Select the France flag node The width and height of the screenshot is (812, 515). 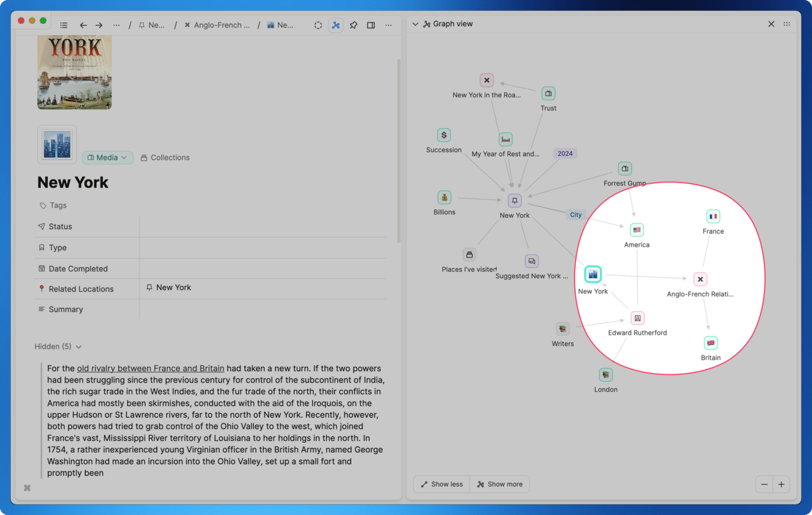(x=713, y=217)
